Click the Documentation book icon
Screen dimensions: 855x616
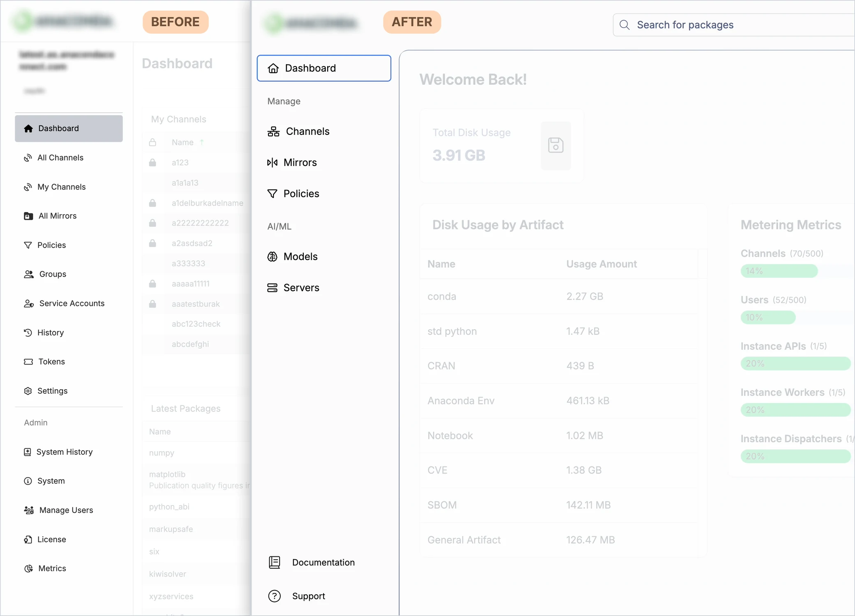click(x=274, y=562)
